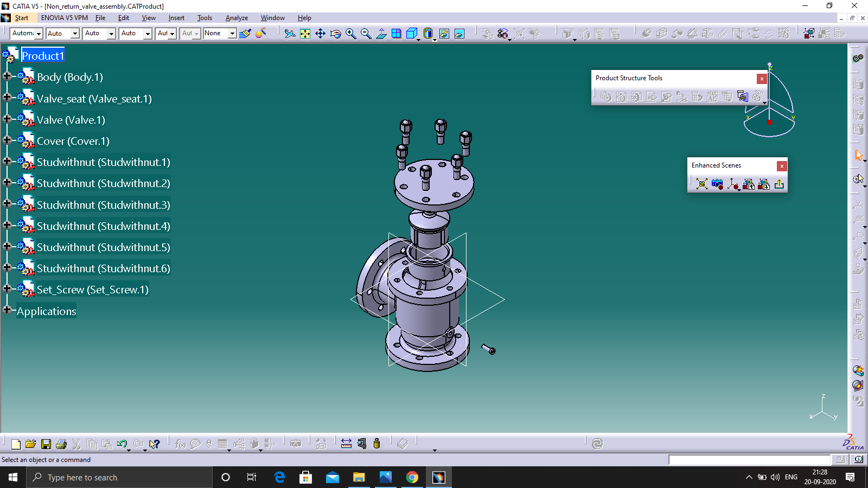Expand the Applications tree node
868x488 pixels.
7,310
